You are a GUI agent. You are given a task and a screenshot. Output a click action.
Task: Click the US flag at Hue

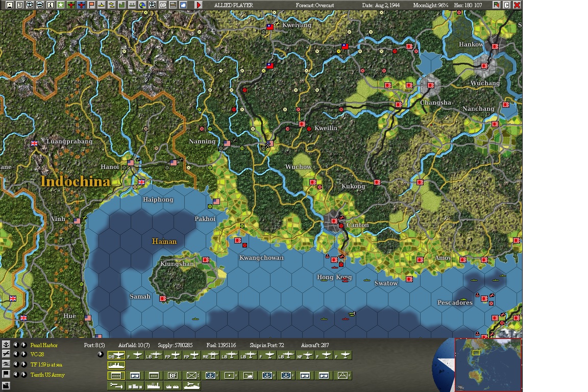pos(88,317)
